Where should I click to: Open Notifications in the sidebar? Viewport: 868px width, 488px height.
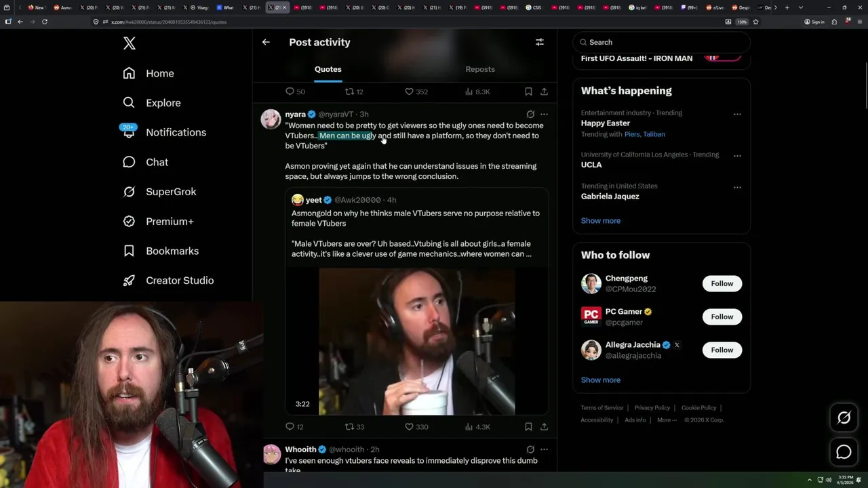(164, 132)
